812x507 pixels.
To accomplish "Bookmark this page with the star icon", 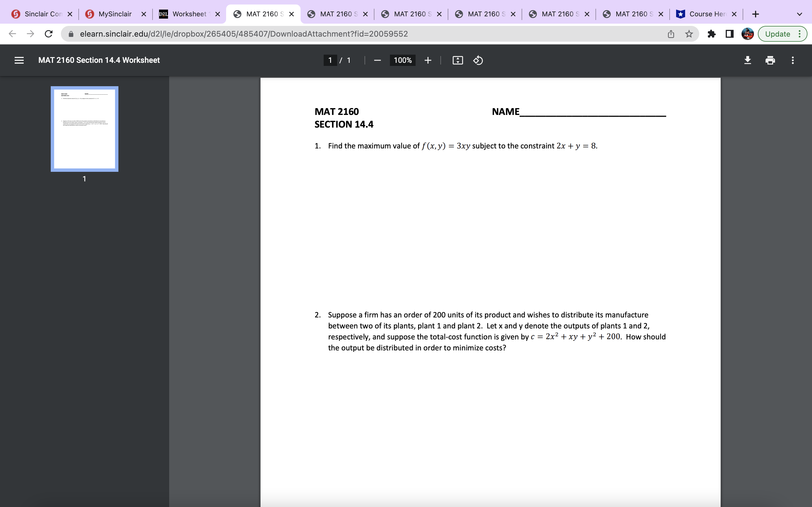I will click(x=689, y=34).
